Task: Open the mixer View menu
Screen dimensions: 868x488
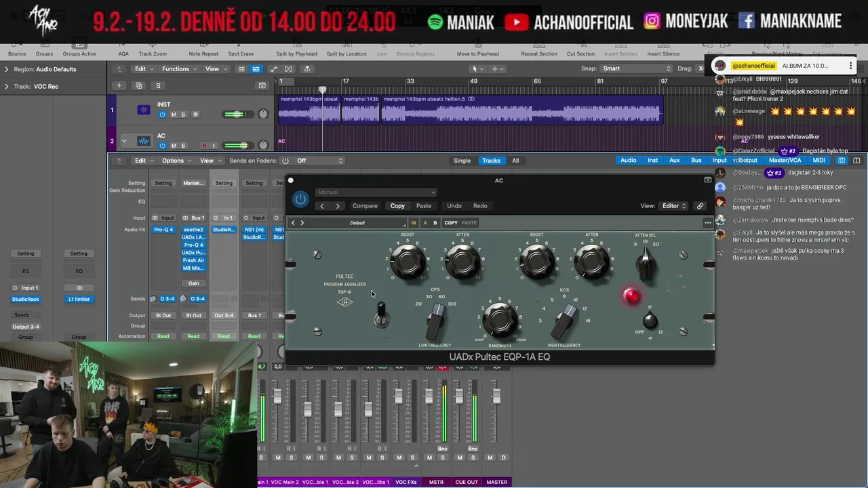Action: pyautogui.click(x=210, y=161)
